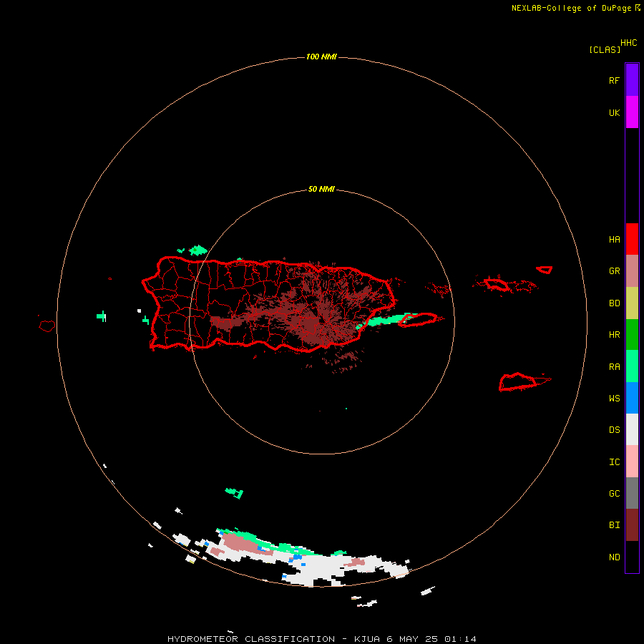Click the BD yellow legend swatch

[x=632, y=303]
